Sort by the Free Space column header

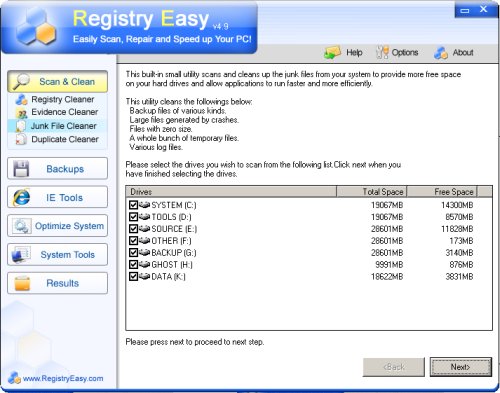tap(442, 192)
